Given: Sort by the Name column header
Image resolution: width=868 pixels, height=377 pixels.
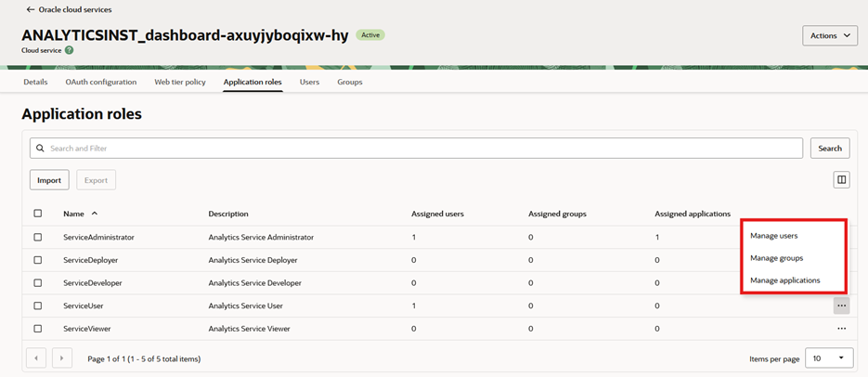Looking at the screenshot, I should (x=72, y=214).
